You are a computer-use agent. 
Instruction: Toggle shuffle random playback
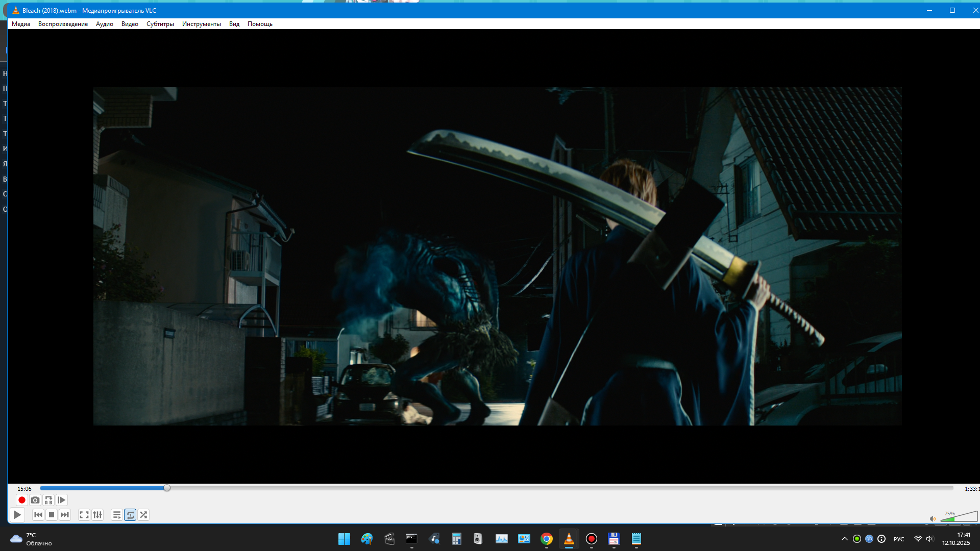[x=143, y=515]
